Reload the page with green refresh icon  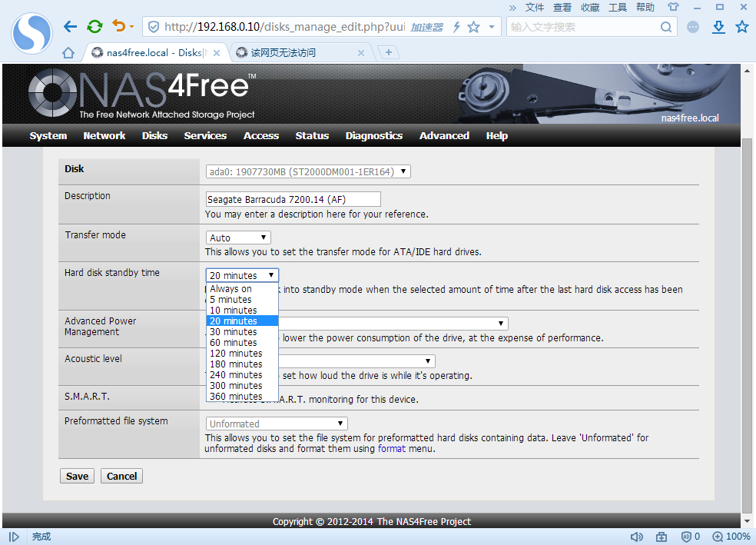(94, 27)
